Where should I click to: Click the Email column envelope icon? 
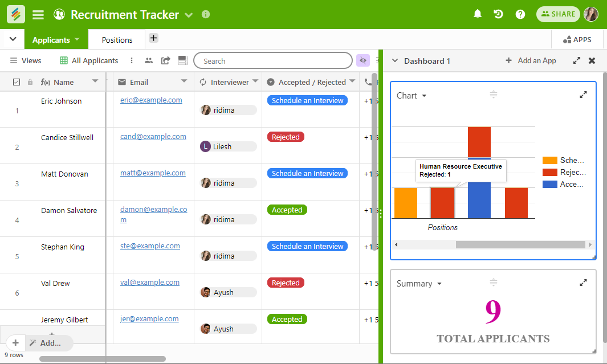point(122,82)
